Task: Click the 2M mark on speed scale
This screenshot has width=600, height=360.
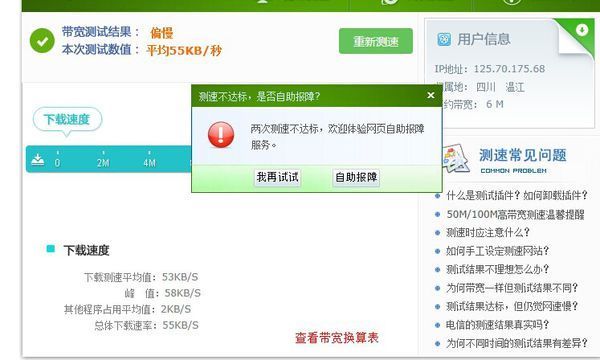Action: coord(103,163)
